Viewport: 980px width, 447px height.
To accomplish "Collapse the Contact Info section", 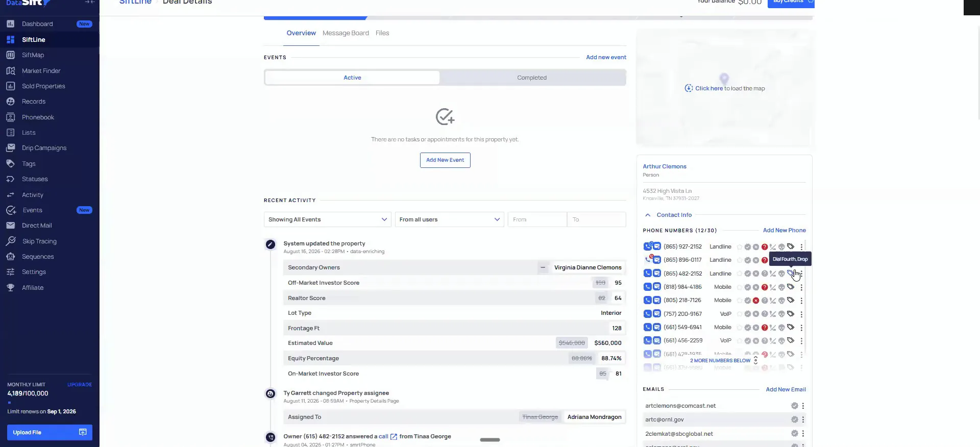I will (x=648, y=215).
